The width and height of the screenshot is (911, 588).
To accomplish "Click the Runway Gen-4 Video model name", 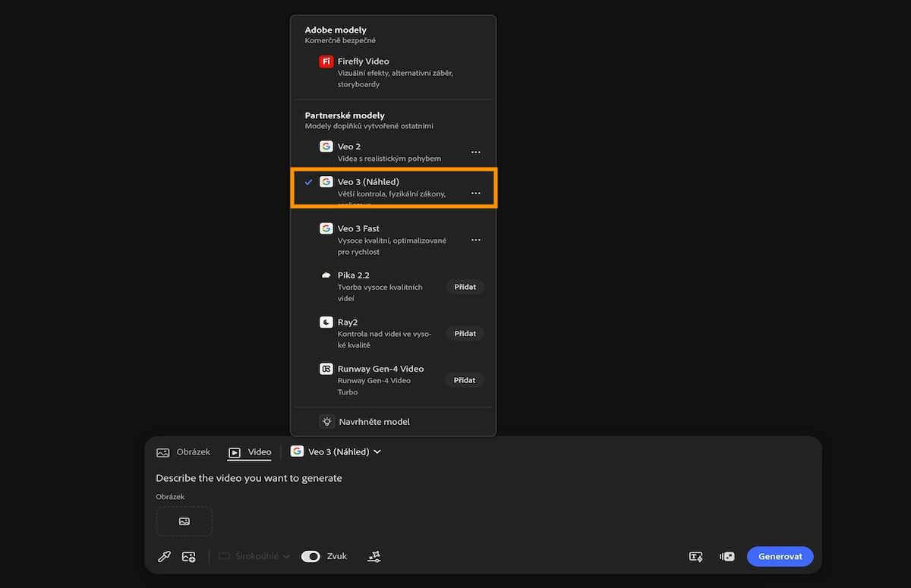I will [x=381, y=369].
